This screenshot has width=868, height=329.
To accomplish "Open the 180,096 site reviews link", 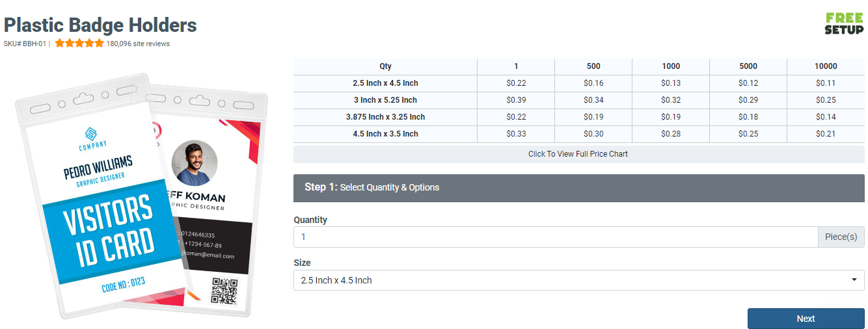I will [138, 44].
